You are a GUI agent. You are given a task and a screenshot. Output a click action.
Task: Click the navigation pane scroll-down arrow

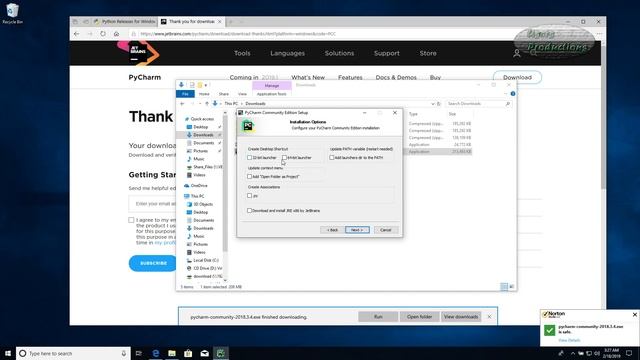225,280
